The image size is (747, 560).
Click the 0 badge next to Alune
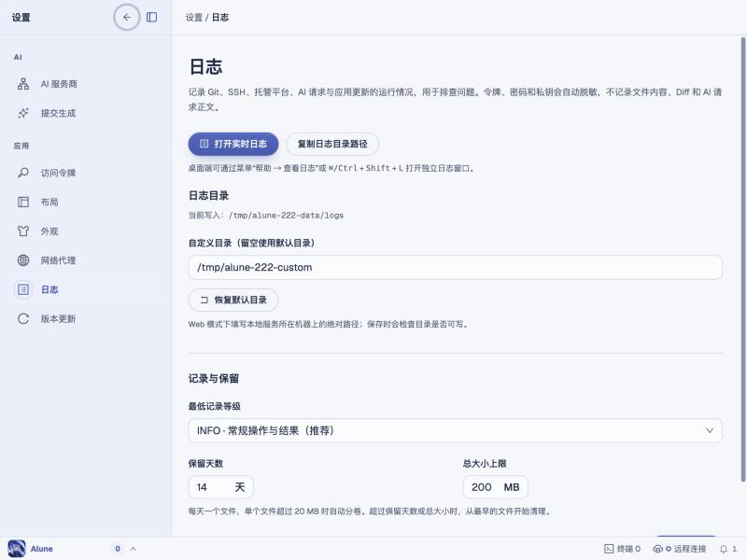click(x=118, y=549)
